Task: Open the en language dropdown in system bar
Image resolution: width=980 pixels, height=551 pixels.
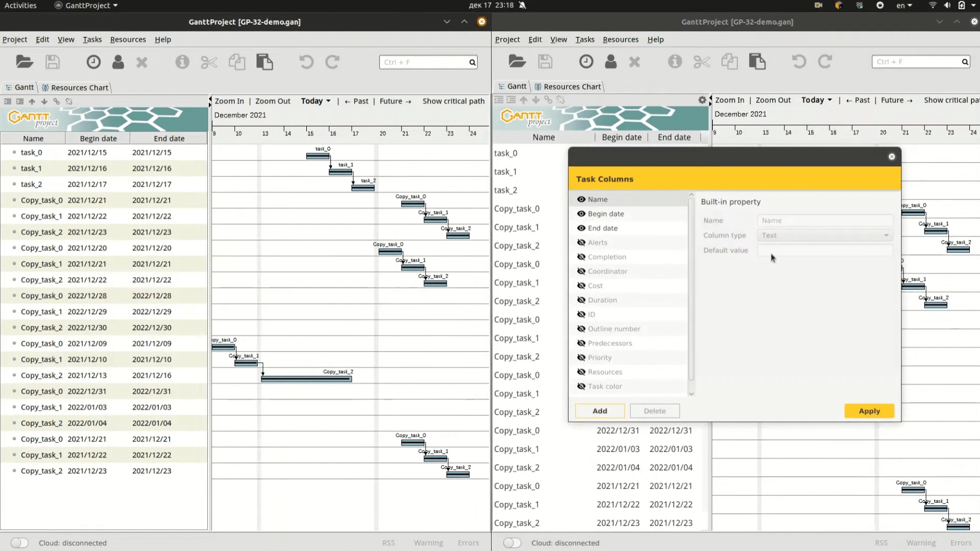Action: click(904, 5)
